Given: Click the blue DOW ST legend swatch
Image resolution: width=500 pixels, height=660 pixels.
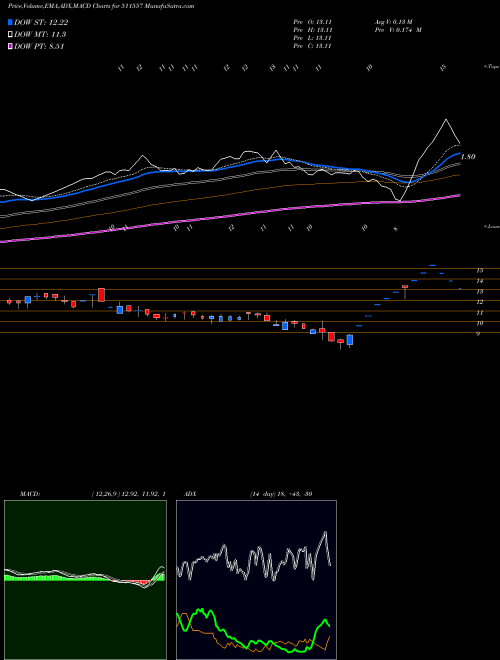Looking at the screenshot, I should (10, 22).
